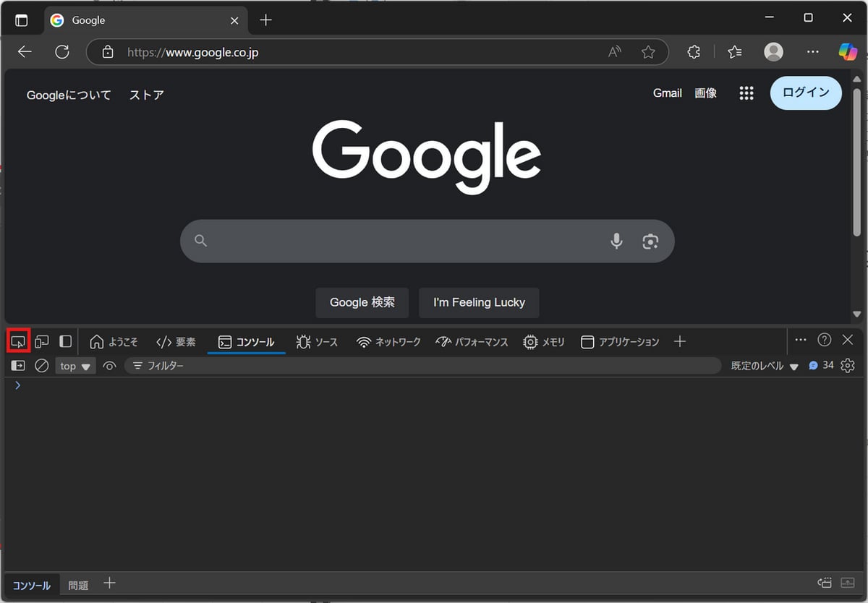868x603 pixels.
Task: Open the 既定のレベル log level dropdown
Action: (x=765, y=366)
